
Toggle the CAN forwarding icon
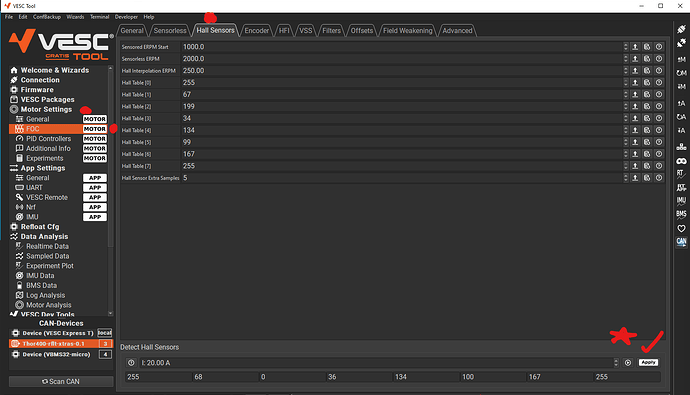point(681,242)
